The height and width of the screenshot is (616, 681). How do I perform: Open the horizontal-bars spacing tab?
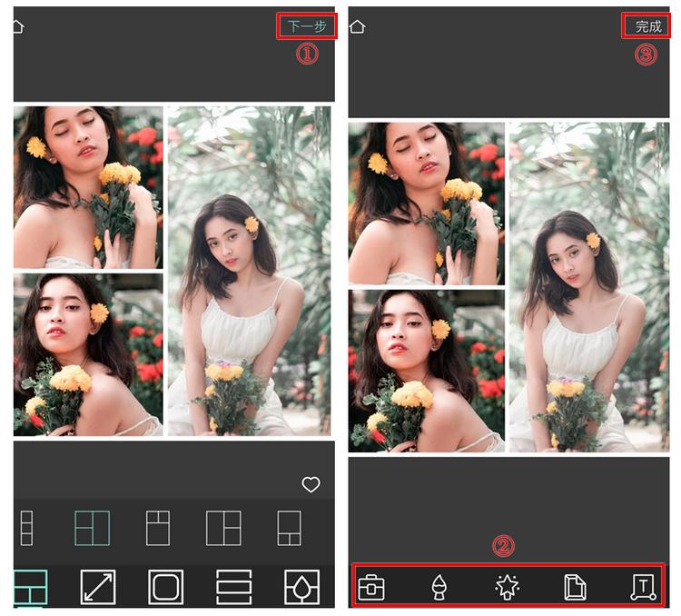coord(233,587)
